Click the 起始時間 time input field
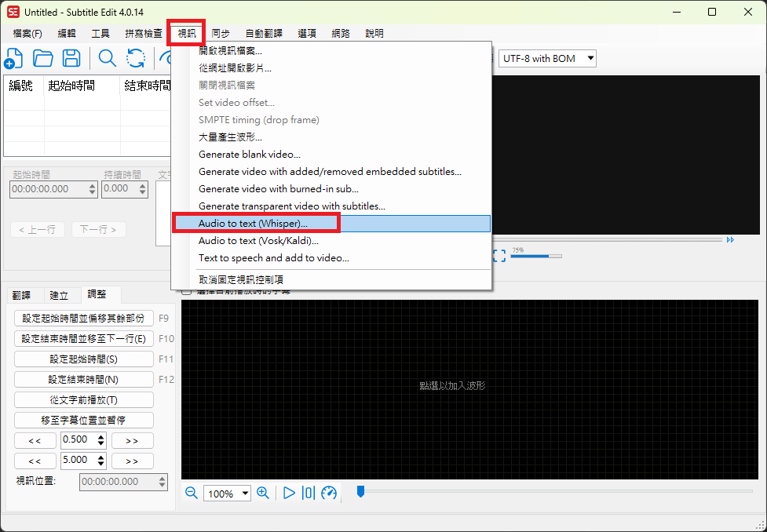Screen dimensions: 767x532 [47, 188]
